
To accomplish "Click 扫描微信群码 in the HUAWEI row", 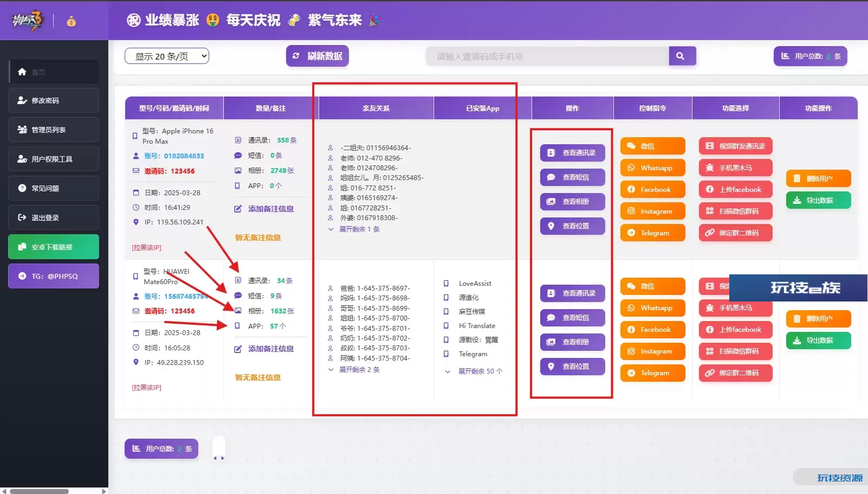I will tap(735, 351).
